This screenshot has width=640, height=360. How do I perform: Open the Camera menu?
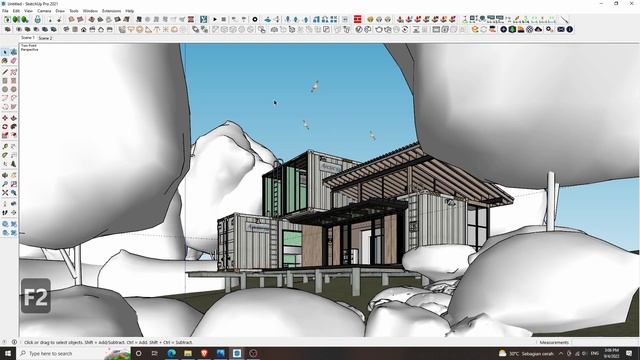44,11
